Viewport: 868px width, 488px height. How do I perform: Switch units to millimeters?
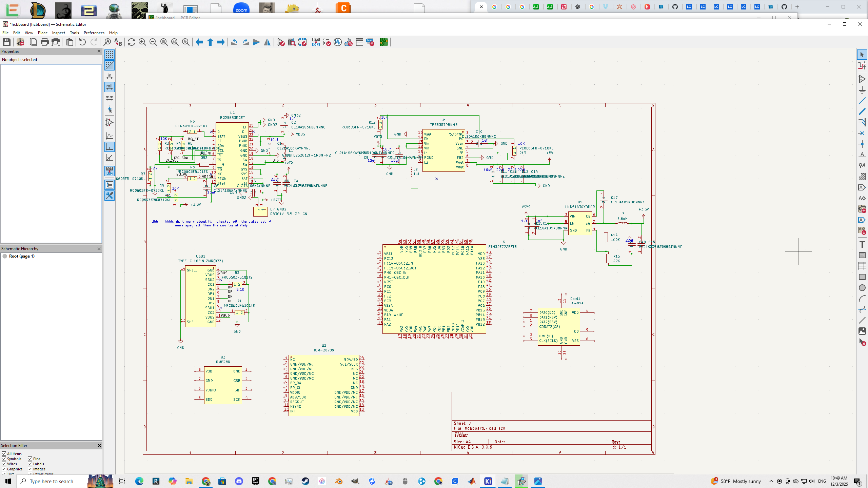point(109,98)
